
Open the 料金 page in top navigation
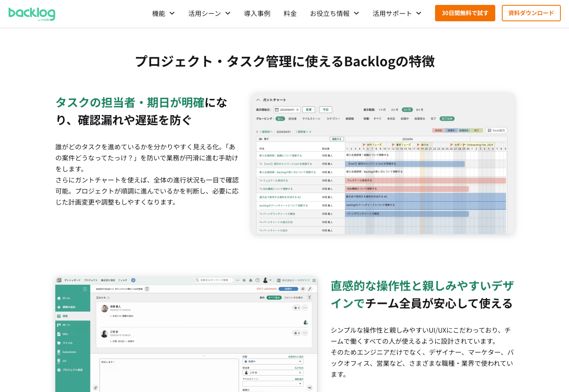(290, 14)
